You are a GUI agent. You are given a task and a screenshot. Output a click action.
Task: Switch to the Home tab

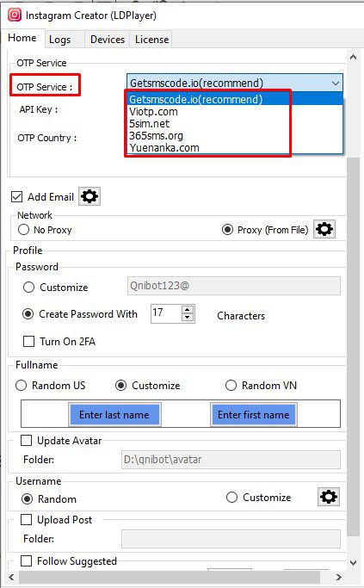(x=22, y=38)
